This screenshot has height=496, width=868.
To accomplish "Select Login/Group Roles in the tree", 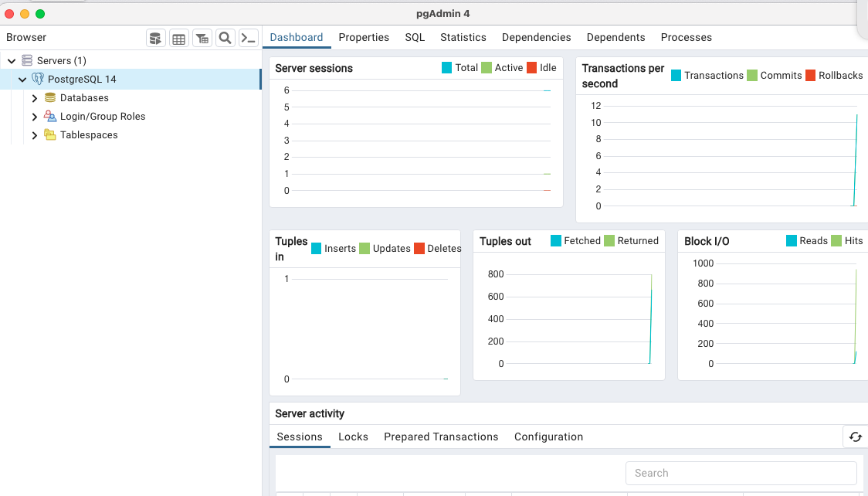I will [103, 116].
